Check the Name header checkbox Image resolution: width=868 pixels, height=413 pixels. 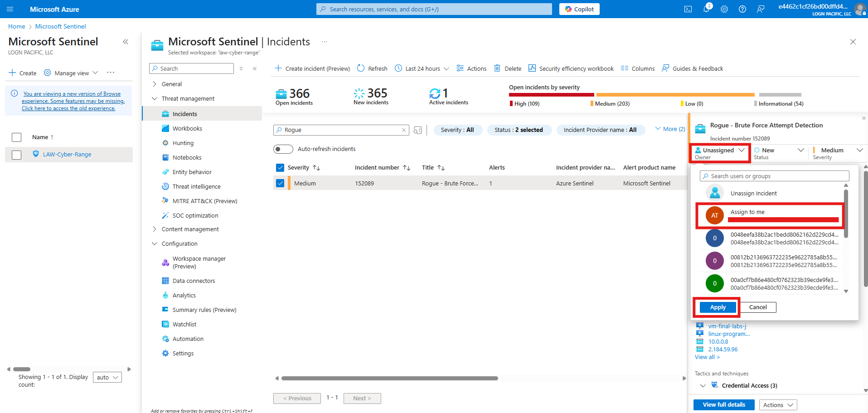(x=17, y=137)
